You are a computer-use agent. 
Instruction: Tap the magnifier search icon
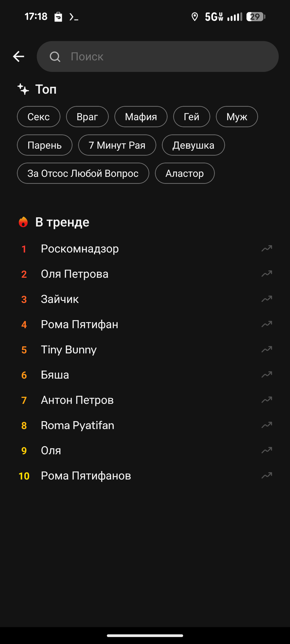55,57
